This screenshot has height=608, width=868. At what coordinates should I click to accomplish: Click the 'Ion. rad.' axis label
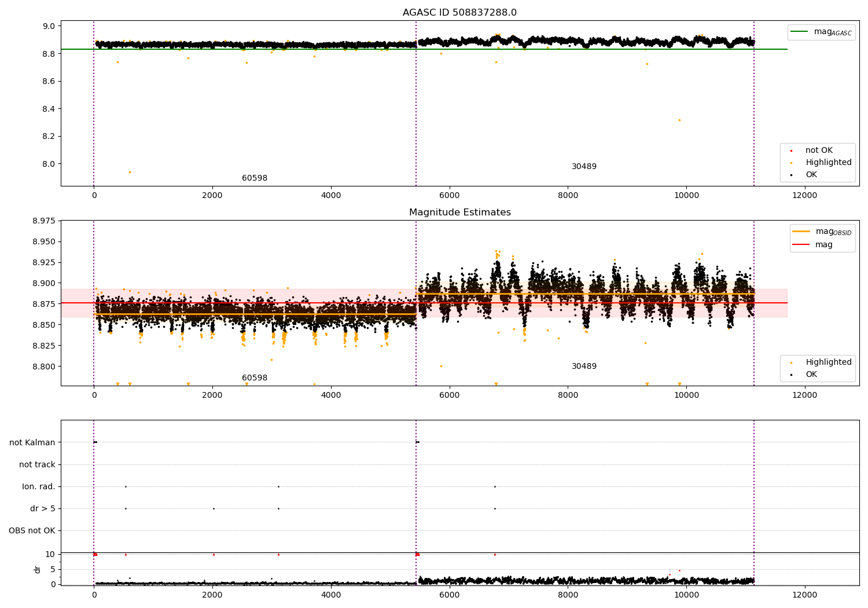[x=39, y=486]
